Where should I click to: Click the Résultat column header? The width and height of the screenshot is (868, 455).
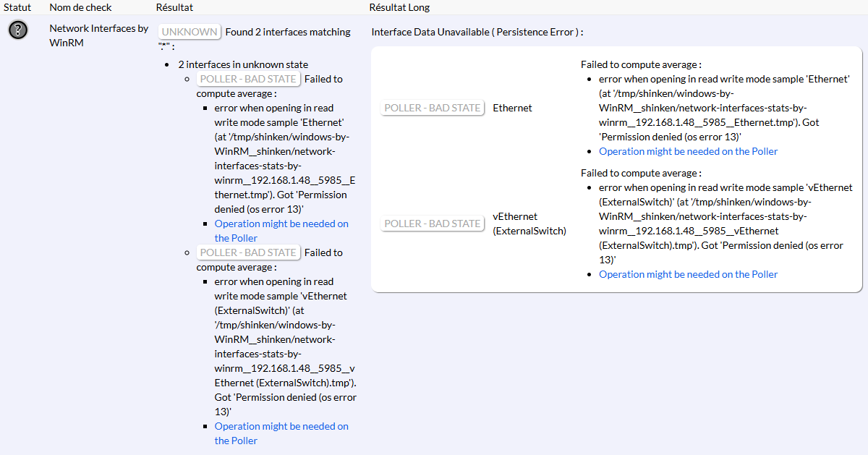[174, 7]
